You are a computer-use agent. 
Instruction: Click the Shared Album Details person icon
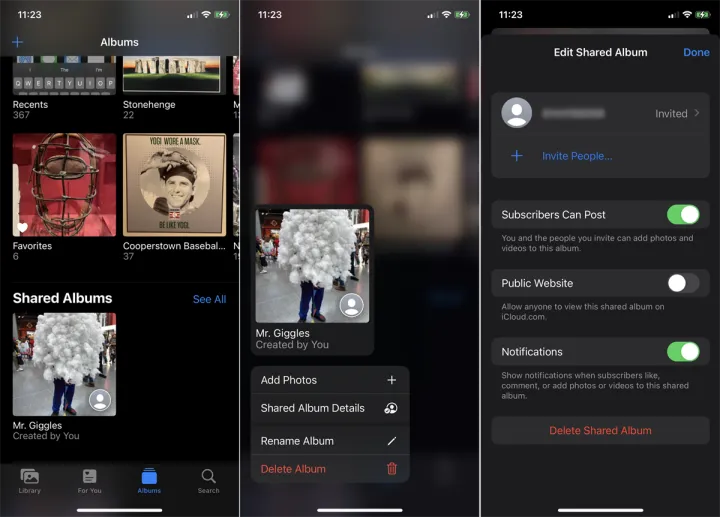pos(391,408)
